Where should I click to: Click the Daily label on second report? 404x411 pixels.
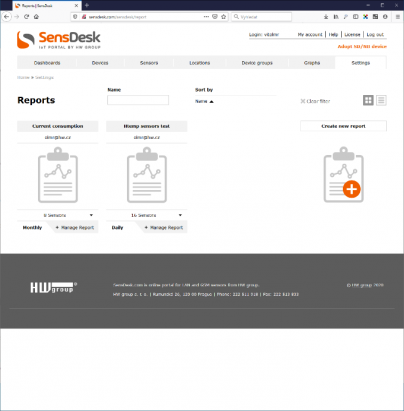[117, 227]
